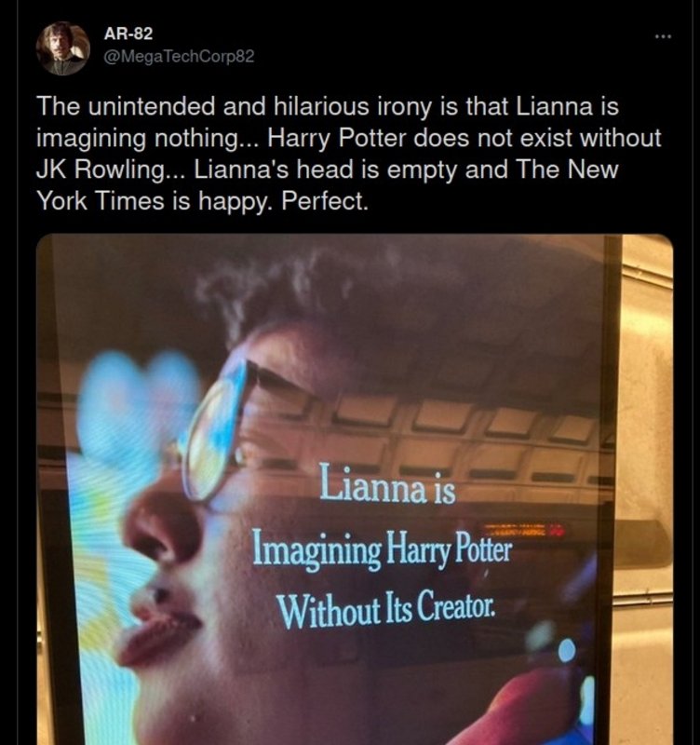Viewport: 700px width, 745px height.
Task: Click the tweet text starting 'The unintended'
Action: (x=348, y=153)
